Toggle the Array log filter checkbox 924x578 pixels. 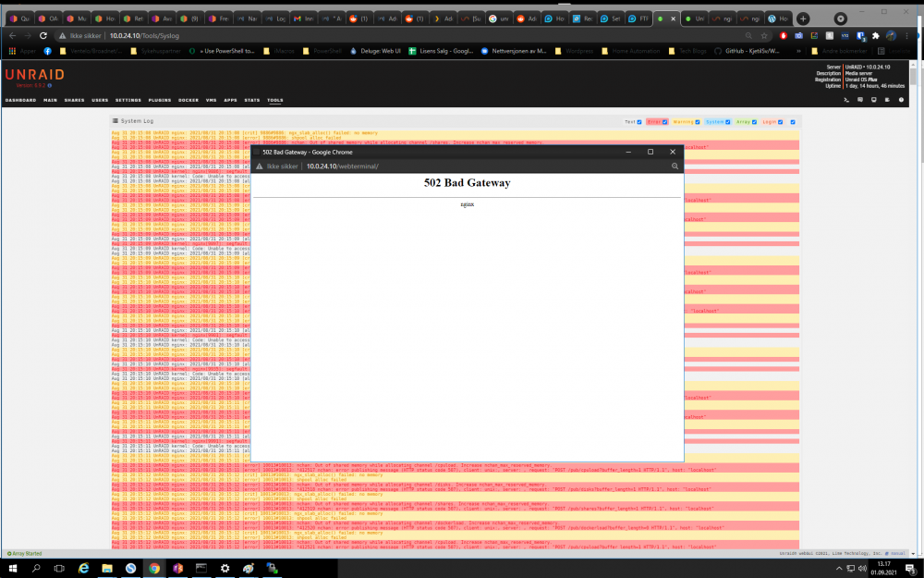754,122
